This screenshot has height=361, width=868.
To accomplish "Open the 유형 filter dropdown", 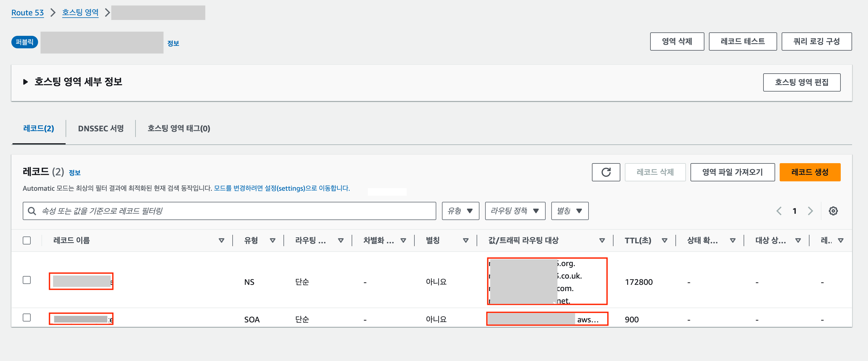I will (x=460, y=211).
